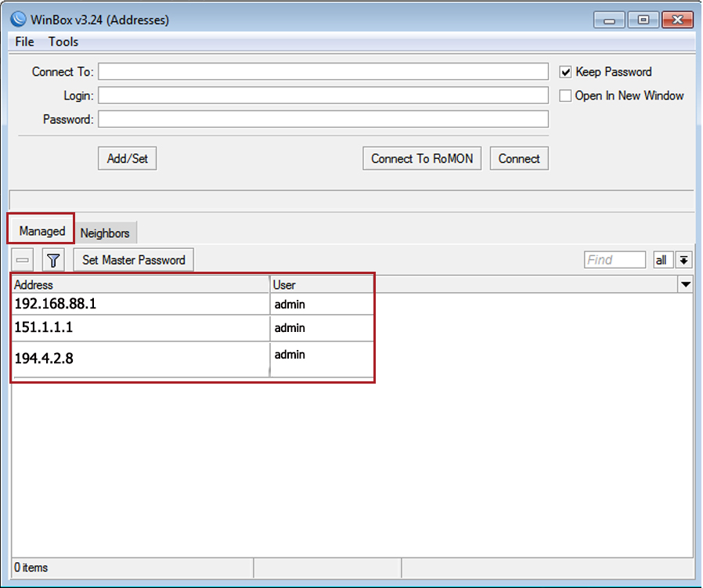Sort by the Address column header
The width and height of the screenshot is (703, 588).
141,285
